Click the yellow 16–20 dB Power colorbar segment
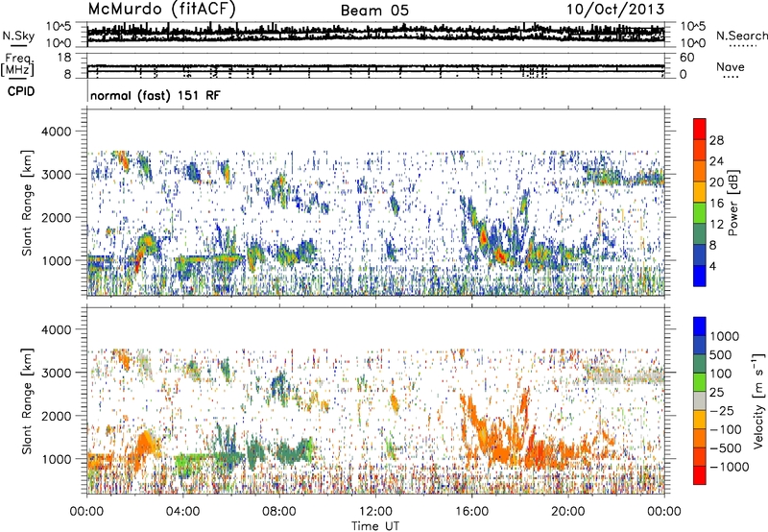 pyautogui.click(x=700, y=191)
